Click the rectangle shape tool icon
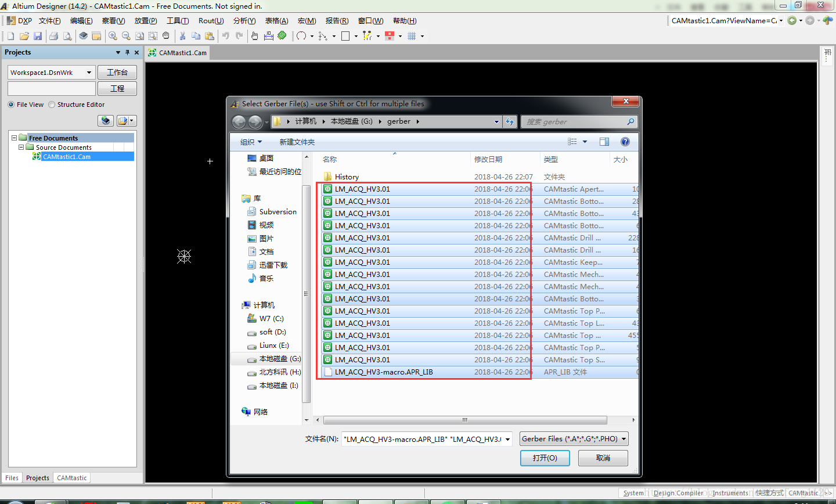 coord(345,36)
